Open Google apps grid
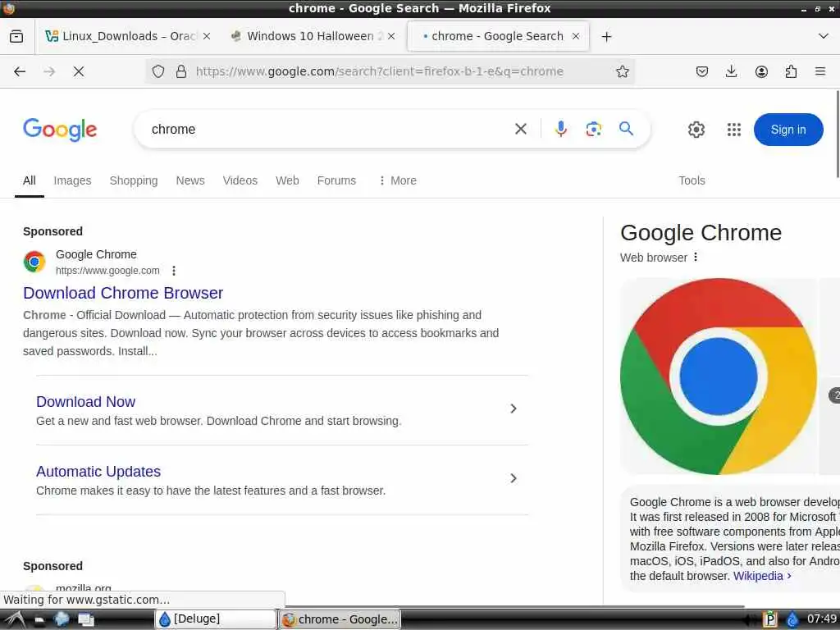The image size is (840, 630). click(734, 129)
